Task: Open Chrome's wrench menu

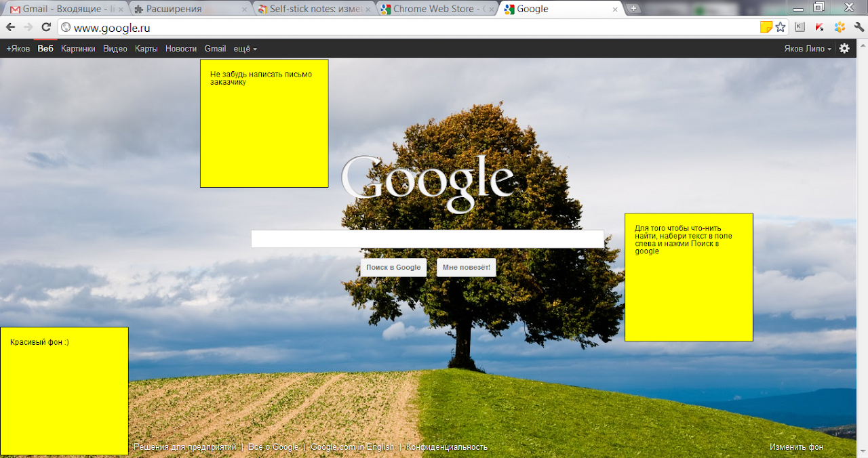Action: (x=859, y=28)
